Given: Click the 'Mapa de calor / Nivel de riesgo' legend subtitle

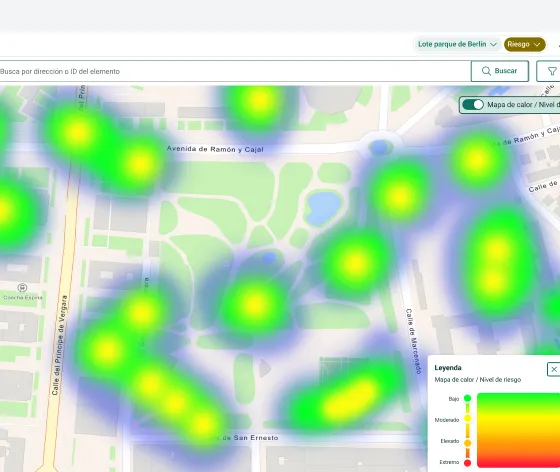Looking at the screenshot, I should tap(478, 380).
